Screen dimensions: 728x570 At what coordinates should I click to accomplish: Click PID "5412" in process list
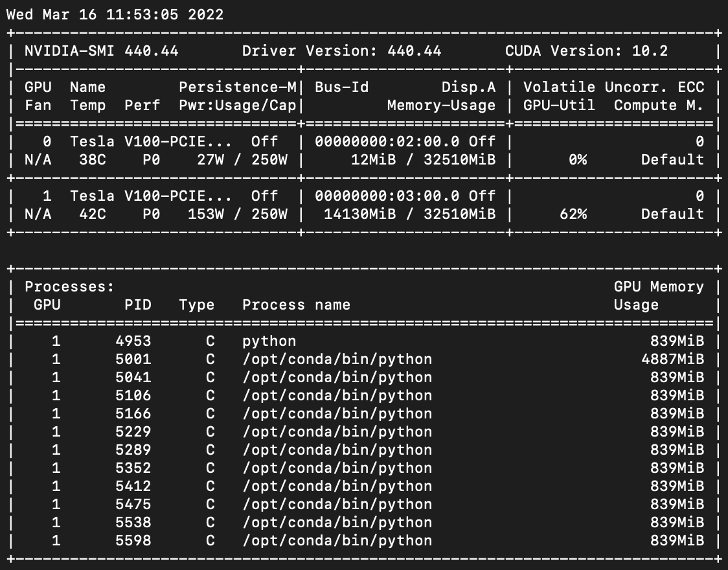coord(133,486)
